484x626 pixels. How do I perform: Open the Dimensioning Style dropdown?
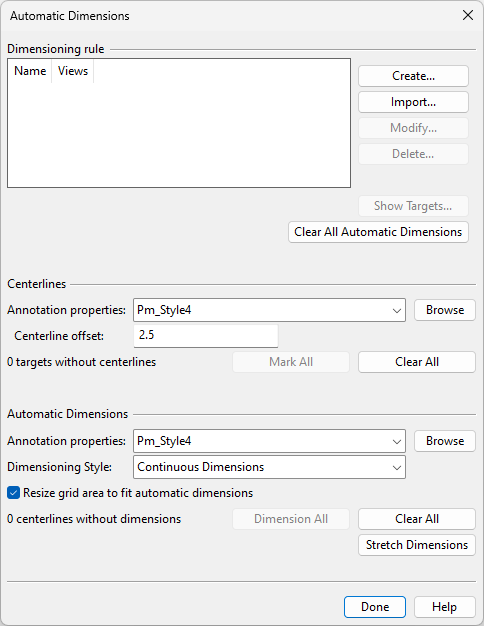point(270,467)
